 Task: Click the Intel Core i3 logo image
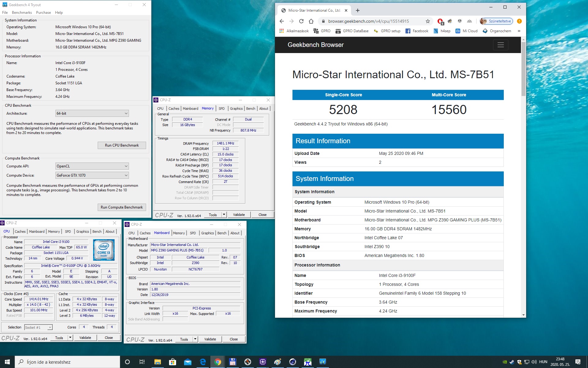coord(104,250)
